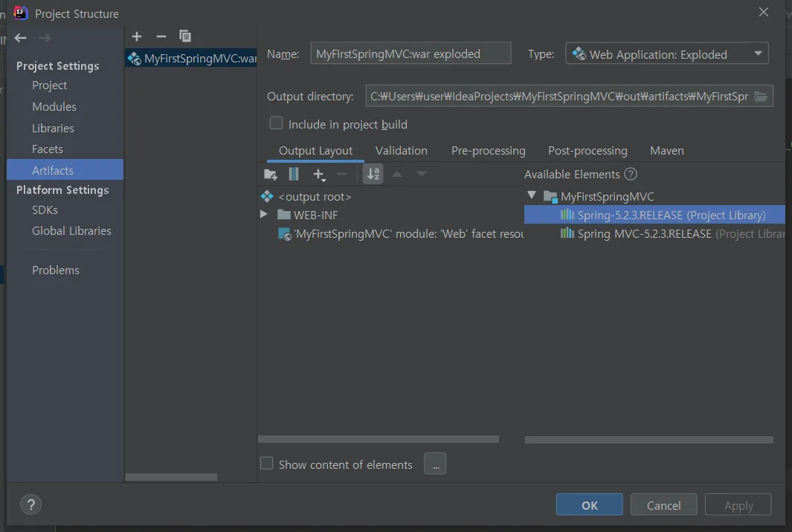Browse output directory with folder icon
Screen dimensions: 792x532
click(x=761, y=97)
